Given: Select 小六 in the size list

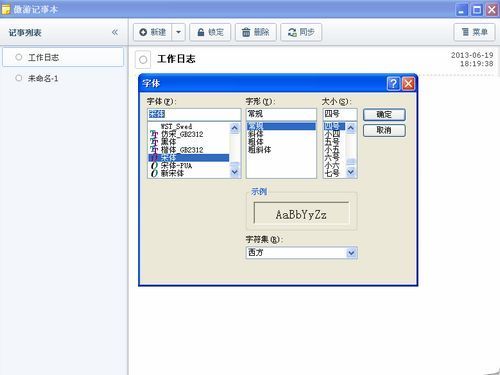Looking at the screenshot, I should (x=334, y=165).
